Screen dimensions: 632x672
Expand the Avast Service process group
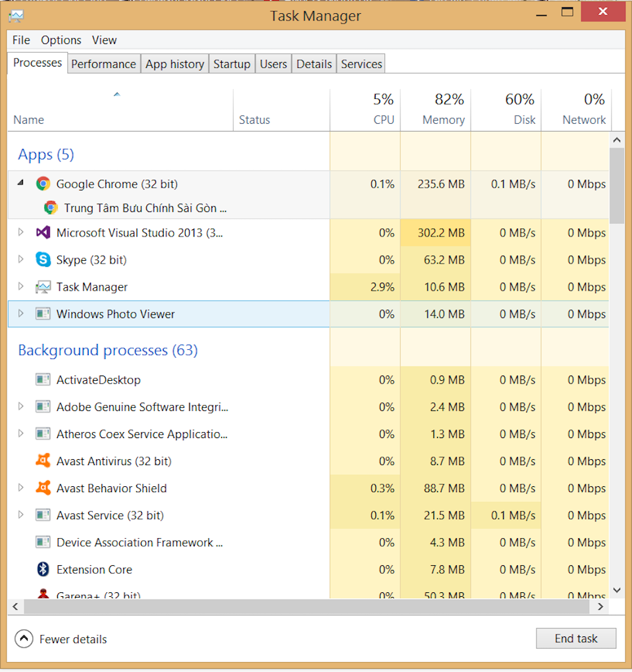coord(20,515)
